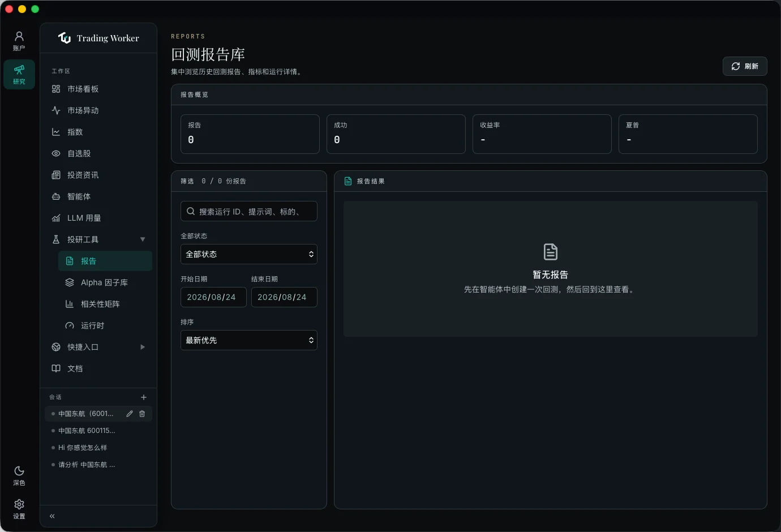
Task: Open 文档 documentation
Action: [98, 368]
